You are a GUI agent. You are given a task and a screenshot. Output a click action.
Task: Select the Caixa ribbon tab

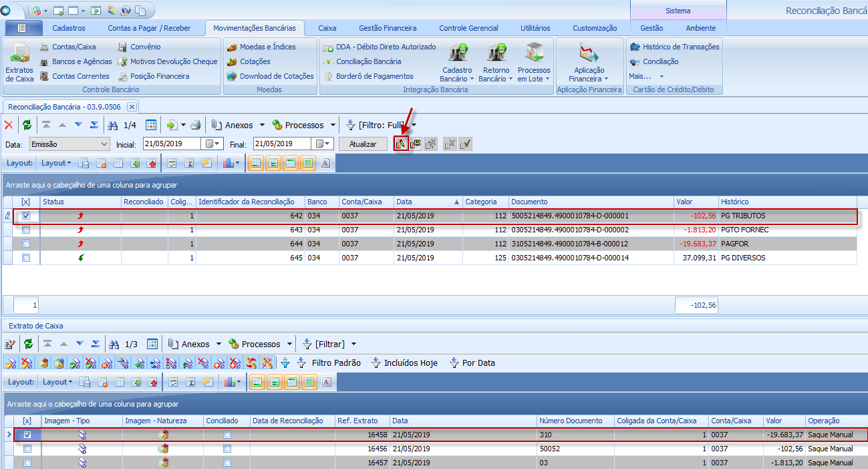click(327, 28)
